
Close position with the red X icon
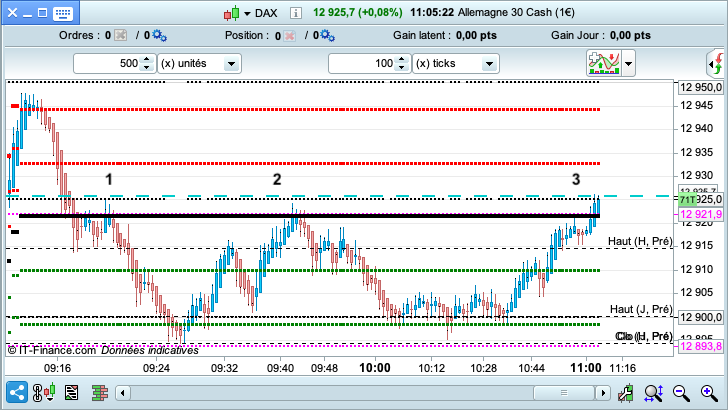click(x=289, y=36)
